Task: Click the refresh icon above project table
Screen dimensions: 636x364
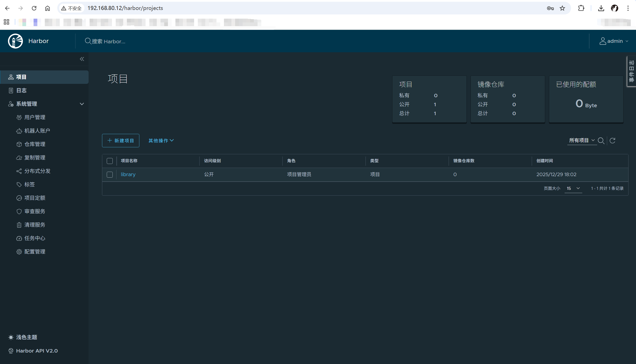Action: [x=612, y=141]
